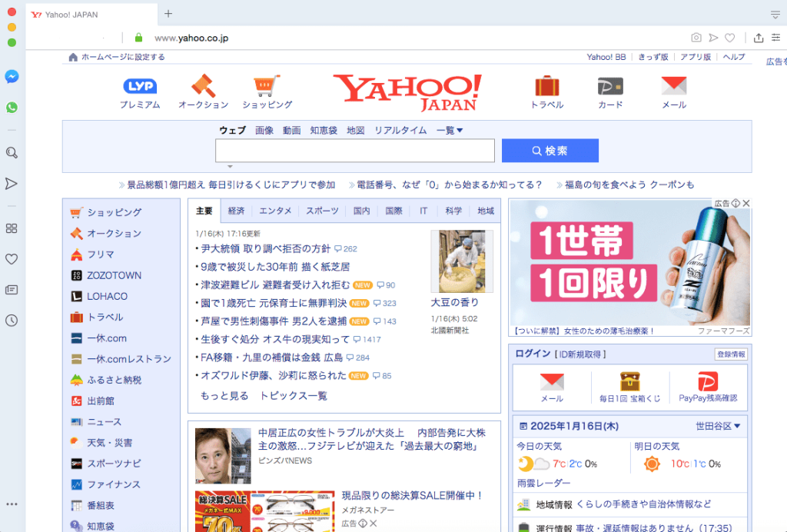Open Messenger in the browser sidebar
This screenshot has width=787, height=532.
[x=12, y=77]
